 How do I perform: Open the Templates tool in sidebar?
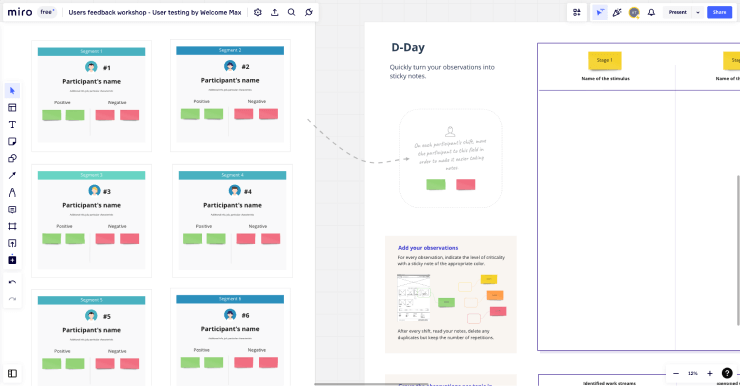[12, 108]
